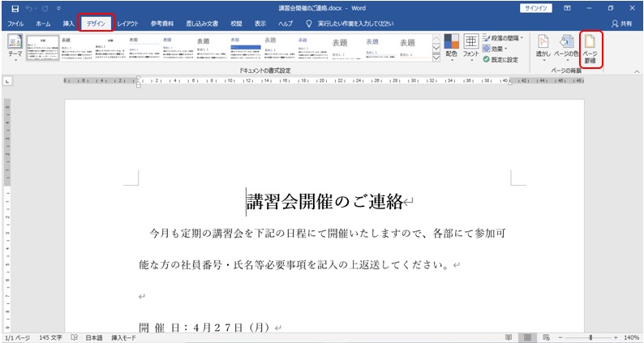Switch to Read Mode view in status bar
Viewport: 644px width, 343px height.
508,337
